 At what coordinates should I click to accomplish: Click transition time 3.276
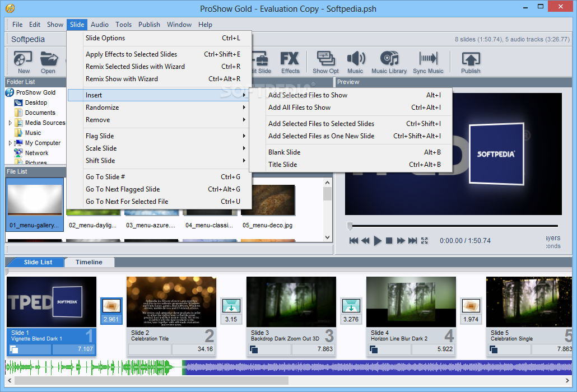point(351,319)
